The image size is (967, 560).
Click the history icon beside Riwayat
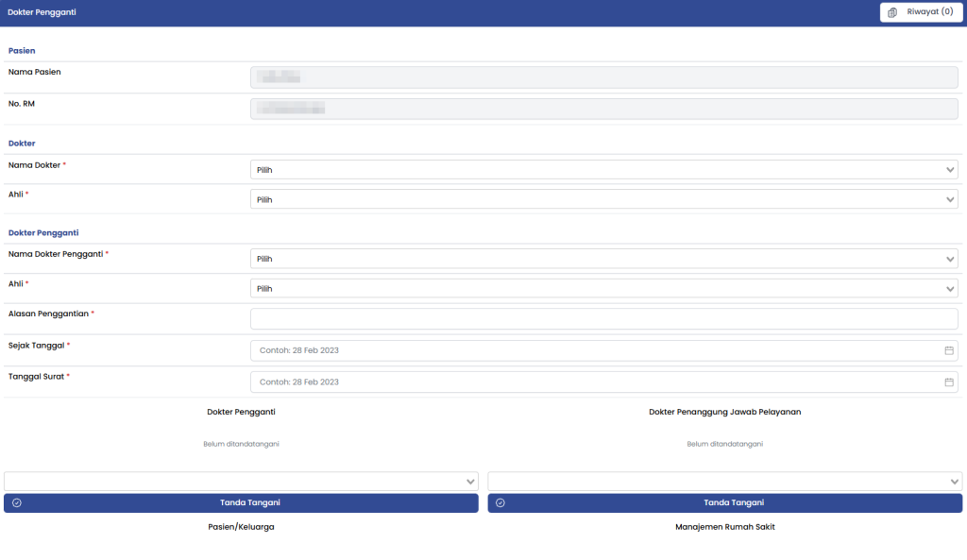click(x=892, y=12)
